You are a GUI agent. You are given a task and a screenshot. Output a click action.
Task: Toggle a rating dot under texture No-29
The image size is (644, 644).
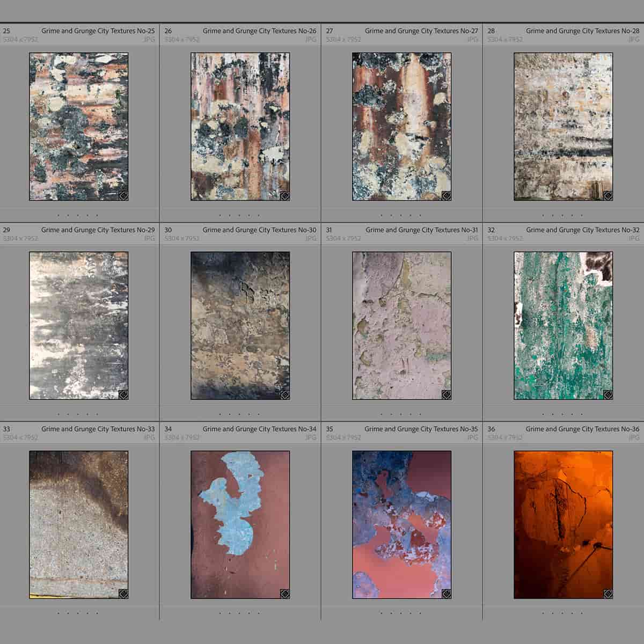point(79,414)
